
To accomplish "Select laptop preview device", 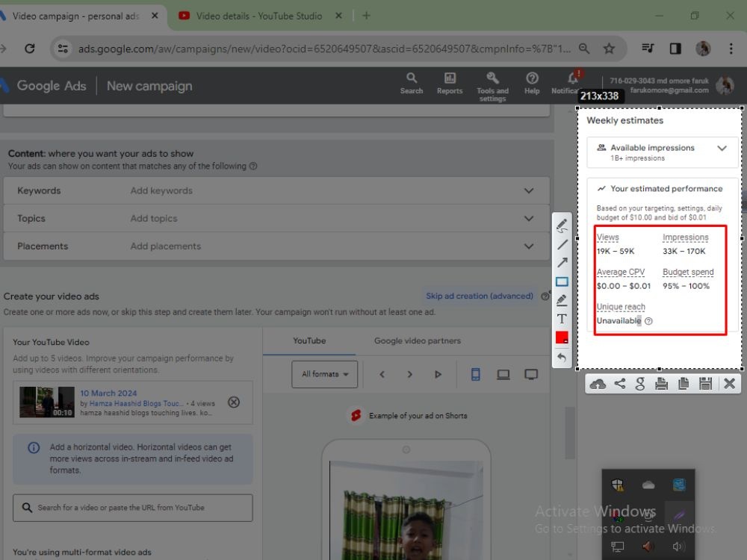I will pyautogui.click(x=503, y=374).
